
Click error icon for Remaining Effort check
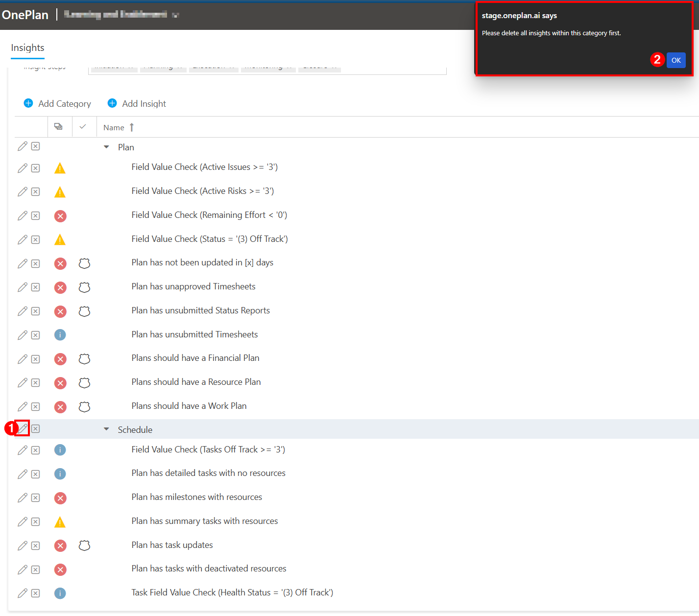60,216
